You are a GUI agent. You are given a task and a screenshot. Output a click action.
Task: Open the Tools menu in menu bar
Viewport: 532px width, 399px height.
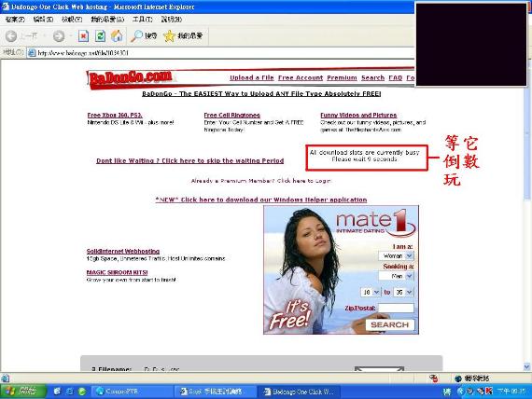click(142, 20)
